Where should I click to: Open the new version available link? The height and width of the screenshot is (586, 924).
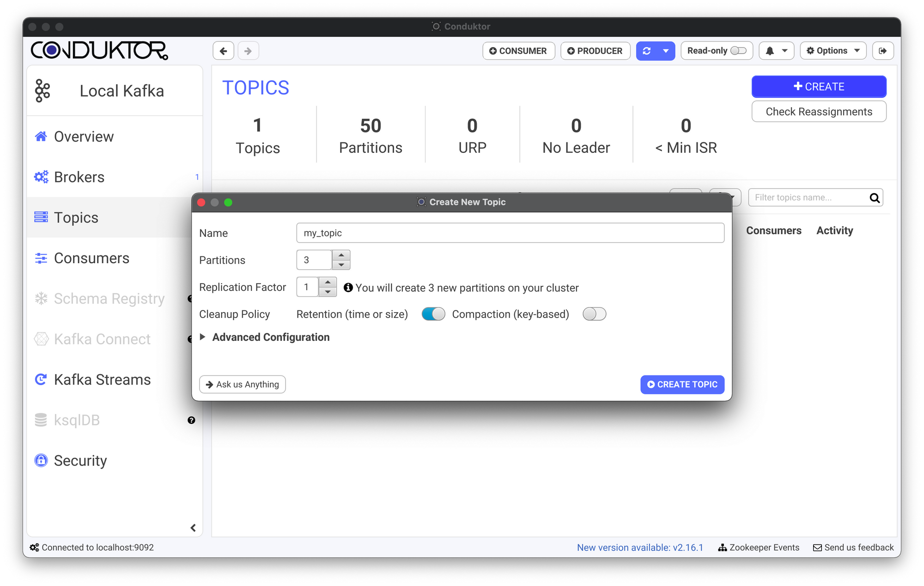click(x=640, y=547)
